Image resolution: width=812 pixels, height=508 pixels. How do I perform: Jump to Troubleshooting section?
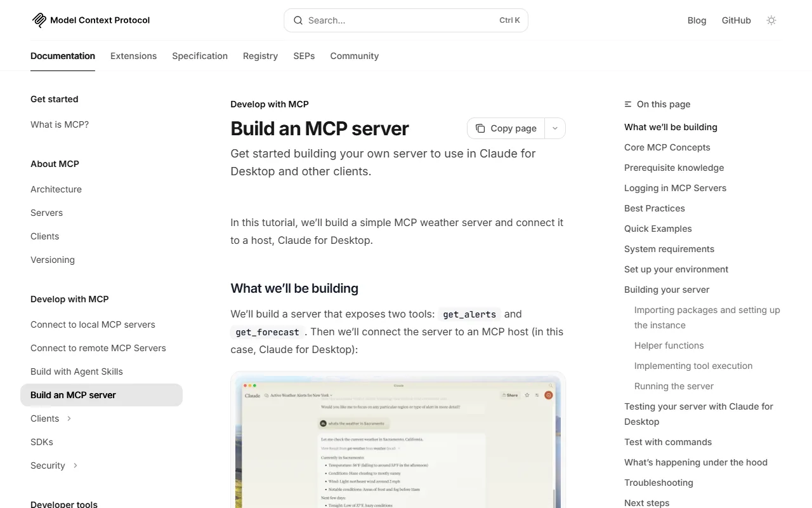(x=658, y=483)
